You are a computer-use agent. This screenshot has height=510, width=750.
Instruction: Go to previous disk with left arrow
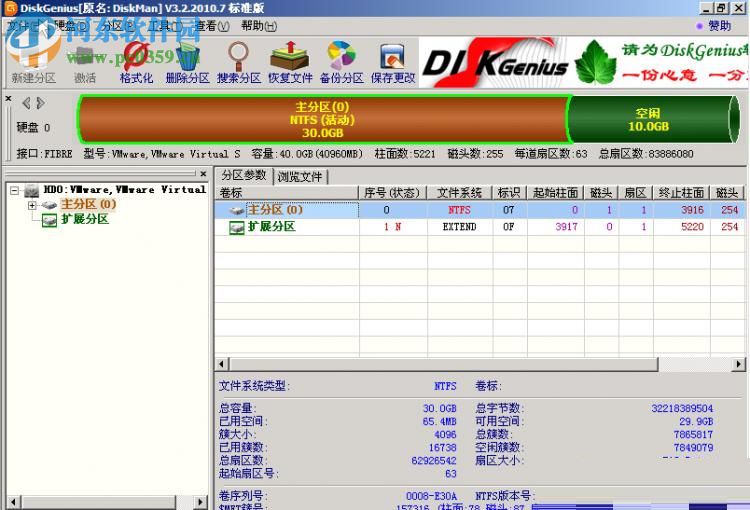[x=27, y=103]
